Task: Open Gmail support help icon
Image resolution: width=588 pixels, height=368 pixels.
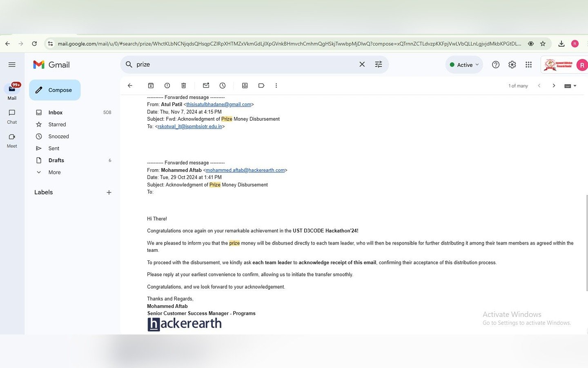Action: [496, 65]
